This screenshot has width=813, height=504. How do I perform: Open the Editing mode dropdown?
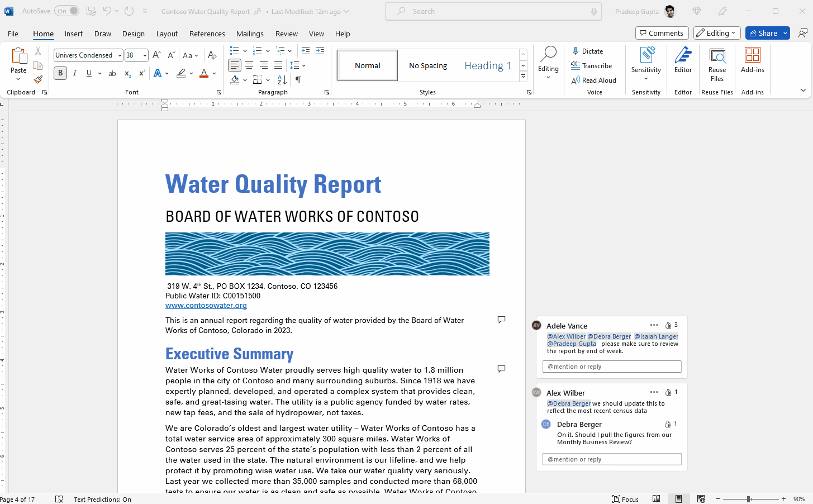(717, 33)
